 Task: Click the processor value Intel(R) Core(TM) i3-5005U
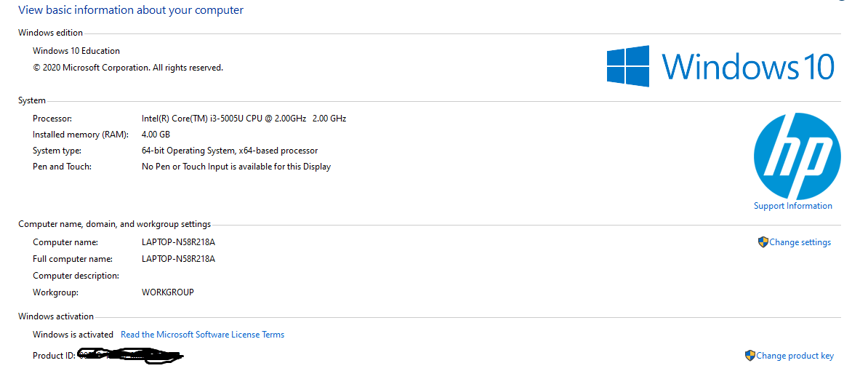pos(244,119)
